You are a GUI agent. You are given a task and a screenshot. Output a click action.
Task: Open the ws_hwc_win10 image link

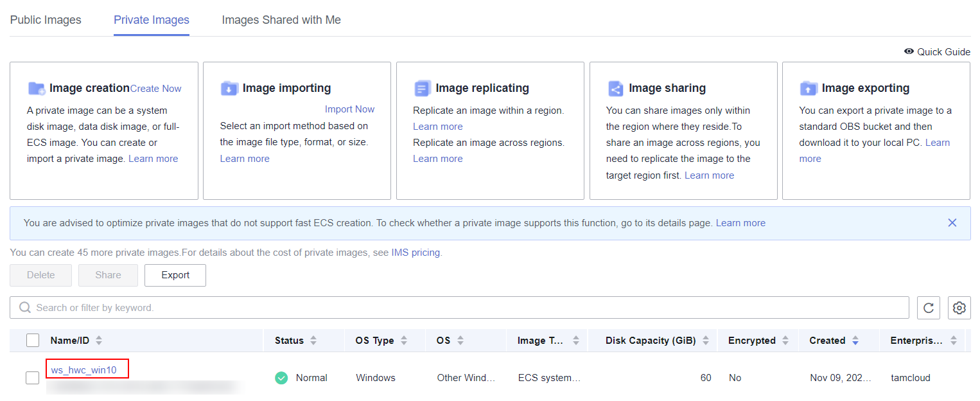point(84,370)
